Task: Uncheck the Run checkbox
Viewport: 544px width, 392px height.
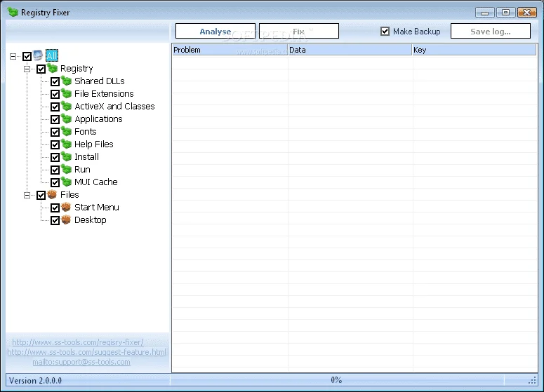Action: [x=55, y=170]
